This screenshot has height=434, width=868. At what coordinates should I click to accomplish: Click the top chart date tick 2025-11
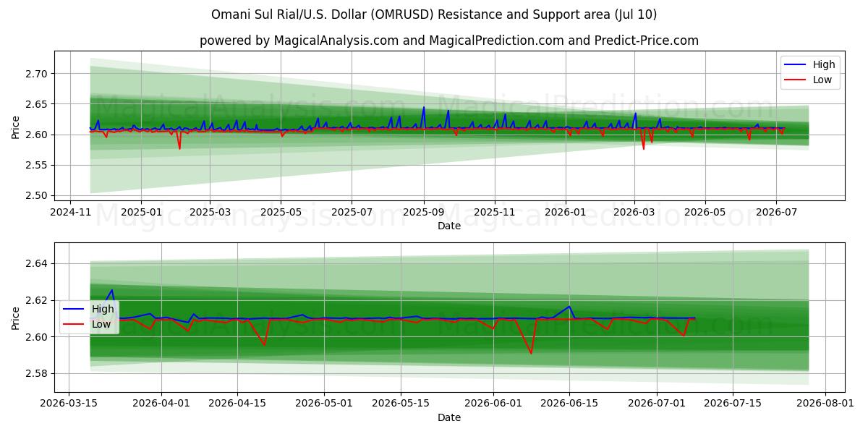click(x=495, y=213)
